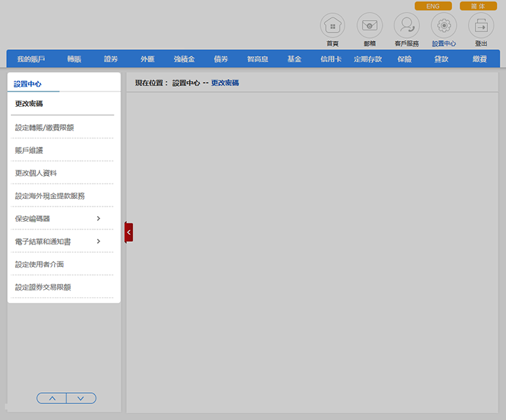Collapse sidebar with the red arrow handle

pyautogui.click(x=128, y=232)
